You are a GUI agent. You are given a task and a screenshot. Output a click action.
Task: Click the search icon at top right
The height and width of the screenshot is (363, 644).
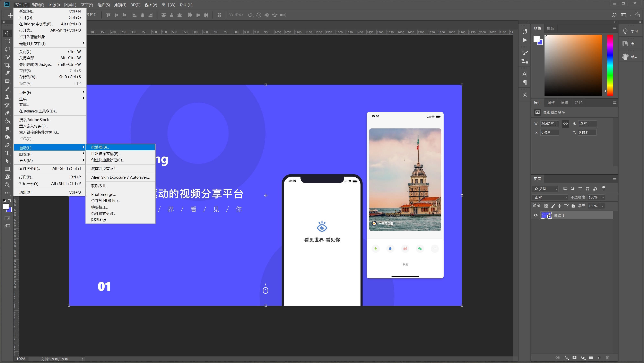pyautogui.click(x=614, y=15)
